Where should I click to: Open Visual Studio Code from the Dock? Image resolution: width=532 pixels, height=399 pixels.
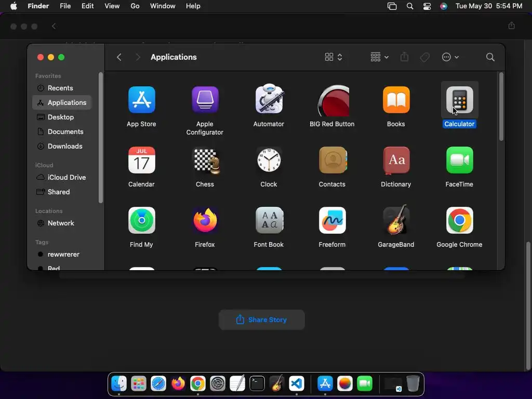click(297, 384)
